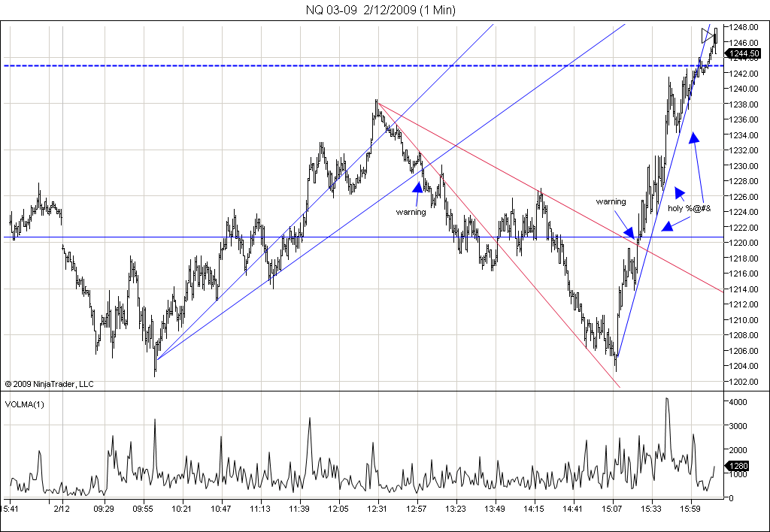The image size is (770, 532).
Task: Click the 1228.00 price axis label
Action: pos(744,181)
